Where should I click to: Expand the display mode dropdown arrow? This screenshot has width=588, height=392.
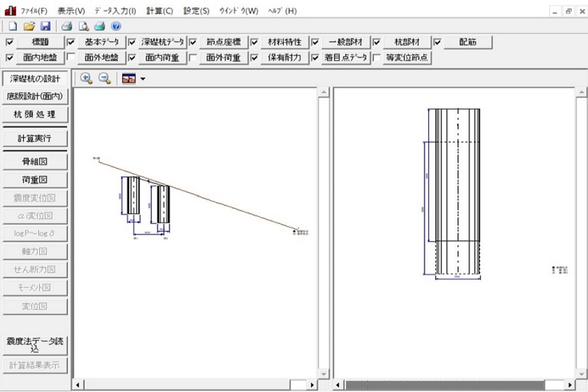[143, 79]
